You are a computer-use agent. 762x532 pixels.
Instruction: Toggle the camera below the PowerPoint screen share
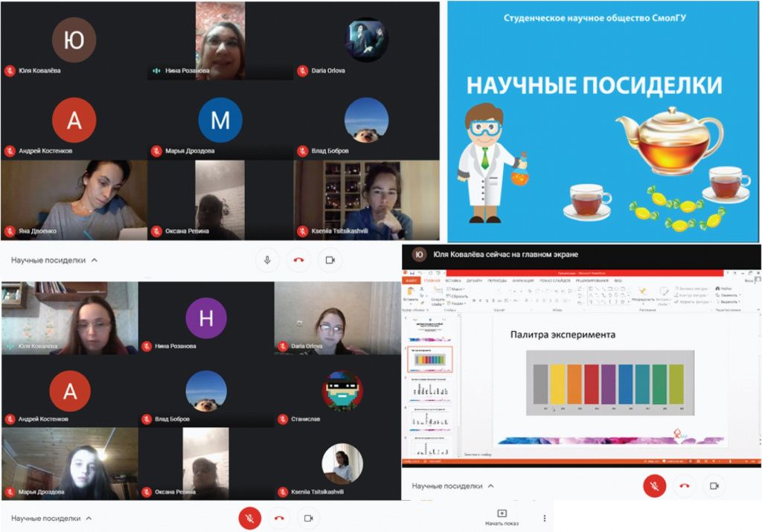(x=714, y=486)
